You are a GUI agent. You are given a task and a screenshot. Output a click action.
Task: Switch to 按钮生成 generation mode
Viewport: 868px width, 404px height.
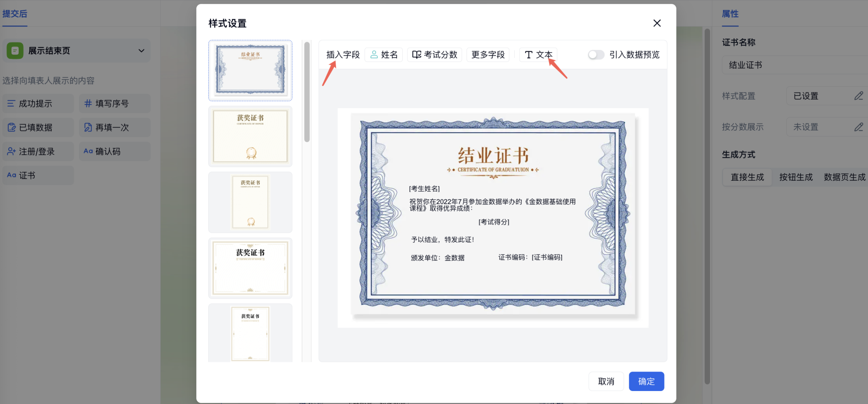[x=796, y=177]
